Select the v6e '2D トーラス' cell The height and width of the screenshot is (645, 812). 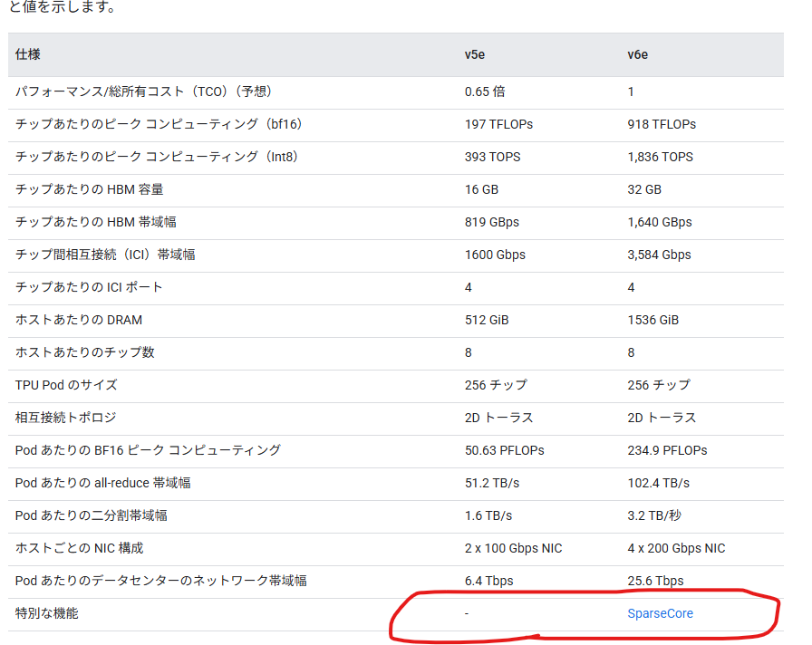[662, 418]
